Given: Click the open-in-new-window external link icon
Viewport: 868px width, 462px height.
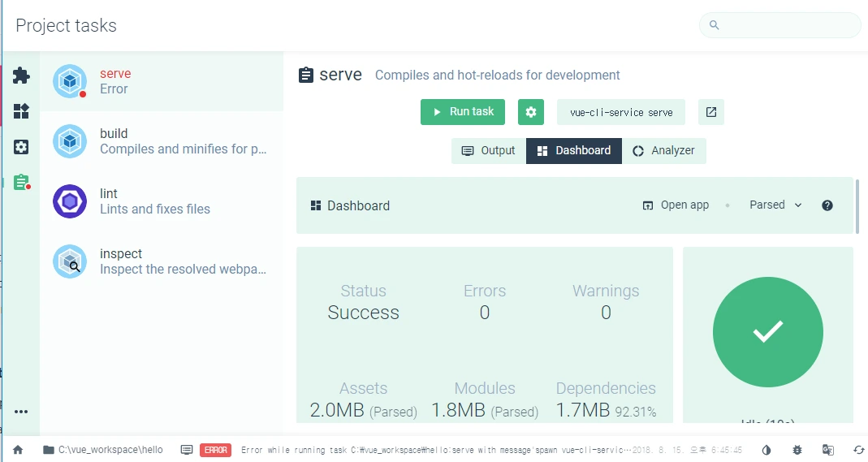Looking at the screenshot, I should click(x=711, y=112).
